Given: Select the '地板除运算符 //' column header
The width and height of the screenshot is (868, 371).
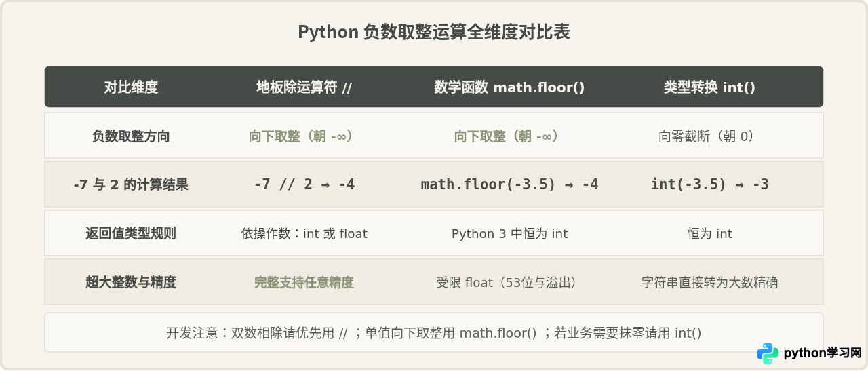Looking at the screenshot, I should (x=304, y=87).
